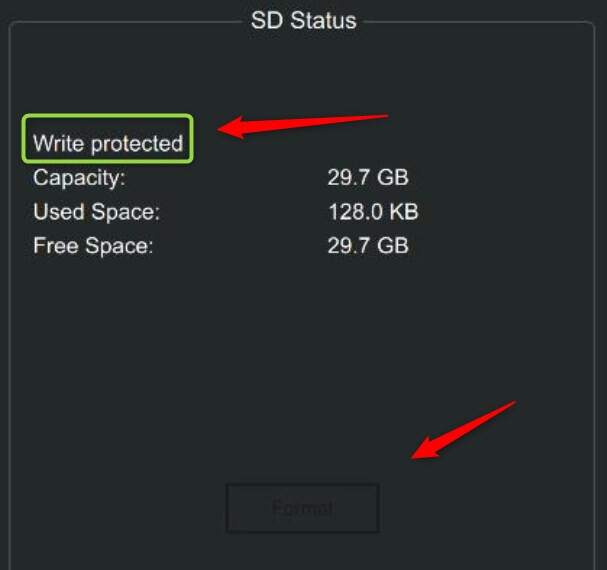Click the arrowhead tip next to Write protected box
Screen dimensions: 607x570
pos(220,130)
